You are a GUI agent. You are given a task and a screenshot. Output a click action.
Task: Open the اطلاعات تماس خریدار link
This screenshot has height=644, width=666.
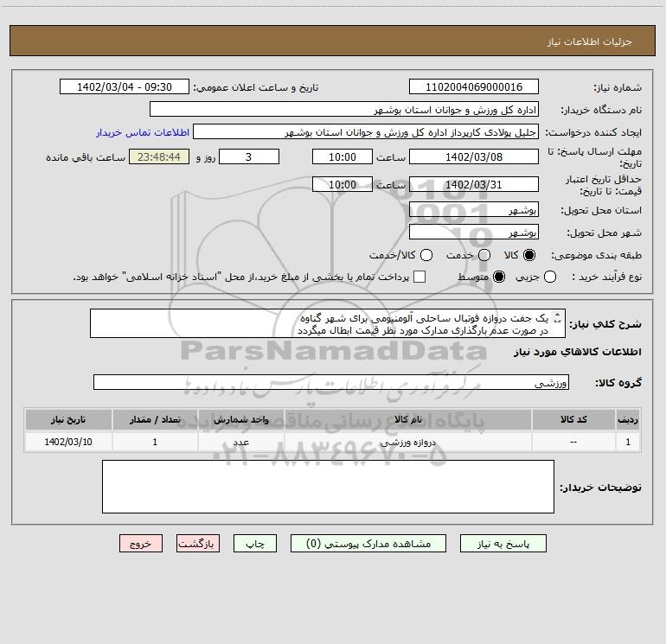click(x=143, y=132)
